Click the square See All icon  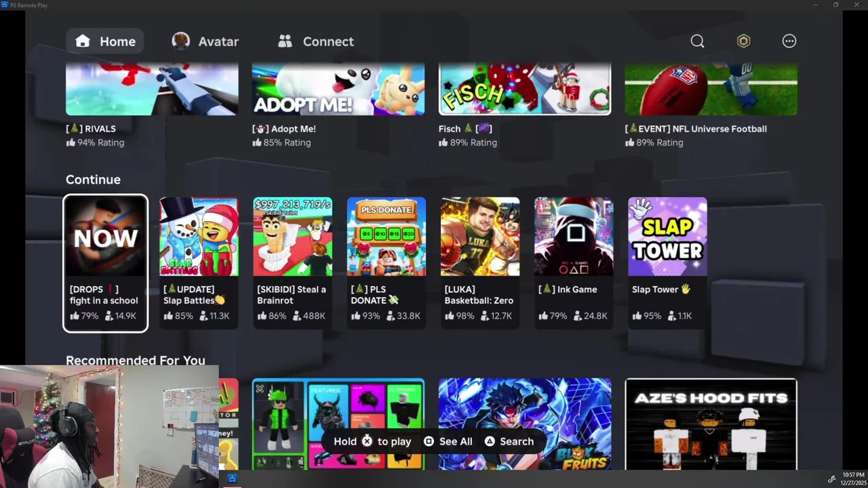(x=429, y=441)
